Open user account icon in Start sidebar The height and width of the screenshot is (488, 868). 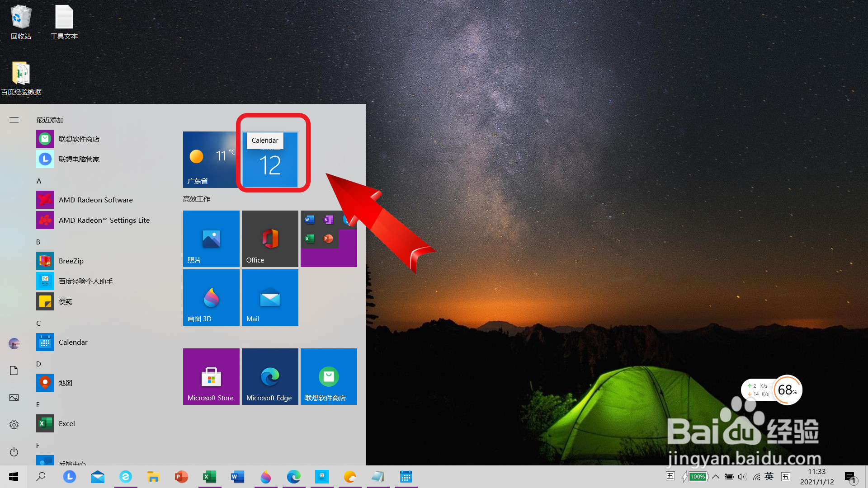[x=14, y=343]
